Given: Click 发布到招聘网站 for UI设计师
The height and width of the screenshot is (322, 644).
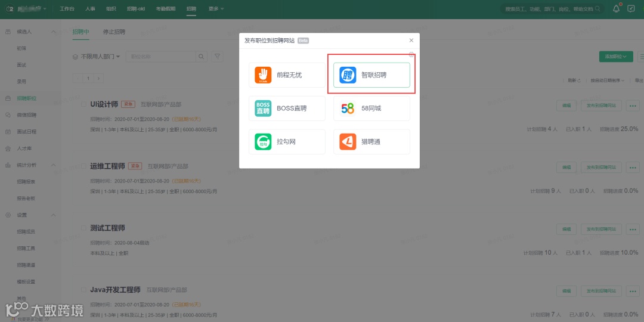Looking at the screenshot, I should pos(601,106).
